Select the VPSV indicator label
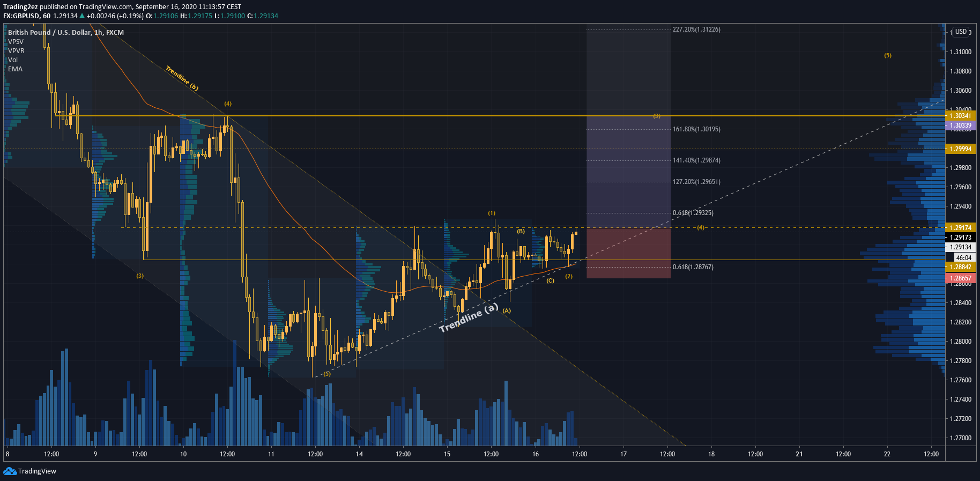The image size is (980, 481). coord(16,41)
